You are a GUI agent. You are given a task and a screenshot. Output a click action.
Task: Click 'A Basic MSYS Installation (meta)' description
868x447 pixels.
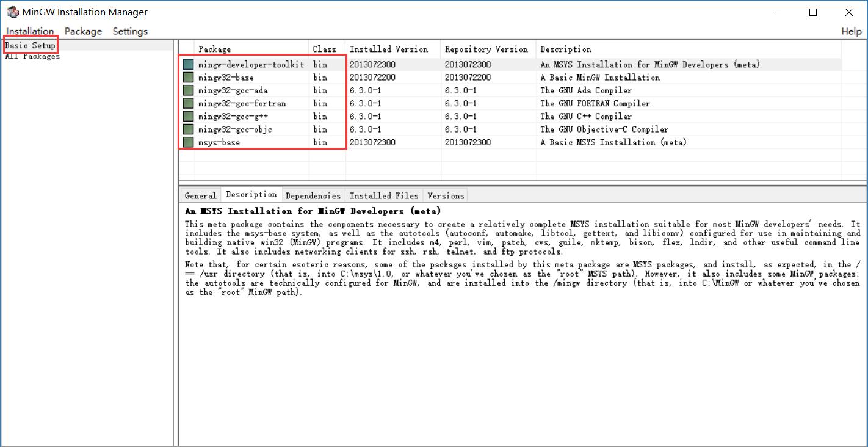click(613, 142)
